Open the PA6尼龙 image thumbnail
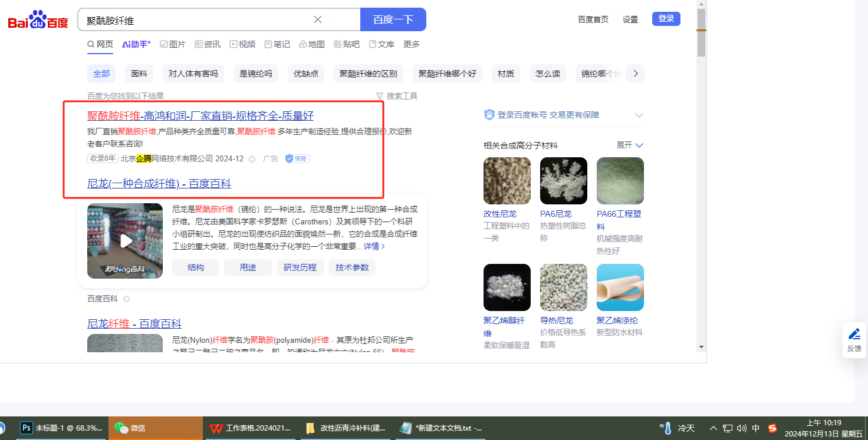The height and width of the screenshot is (440, 868). [x=564, y=181]
